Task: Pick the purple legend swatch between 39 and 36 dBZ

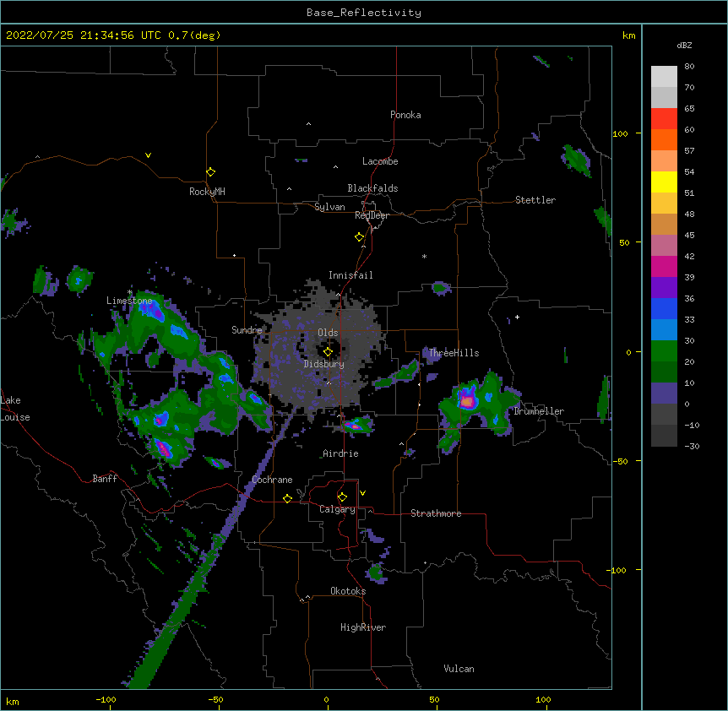Action: pos(664,287)
